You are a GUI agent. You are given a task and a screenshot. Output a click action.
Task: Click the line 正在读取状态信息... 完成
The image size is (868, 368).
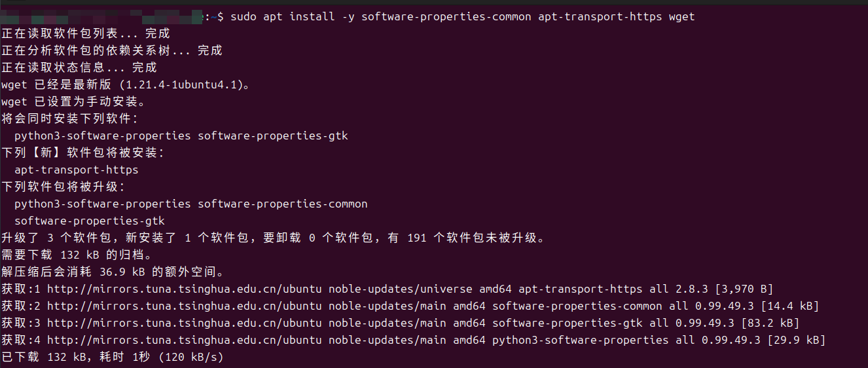[x=79, y=67]
